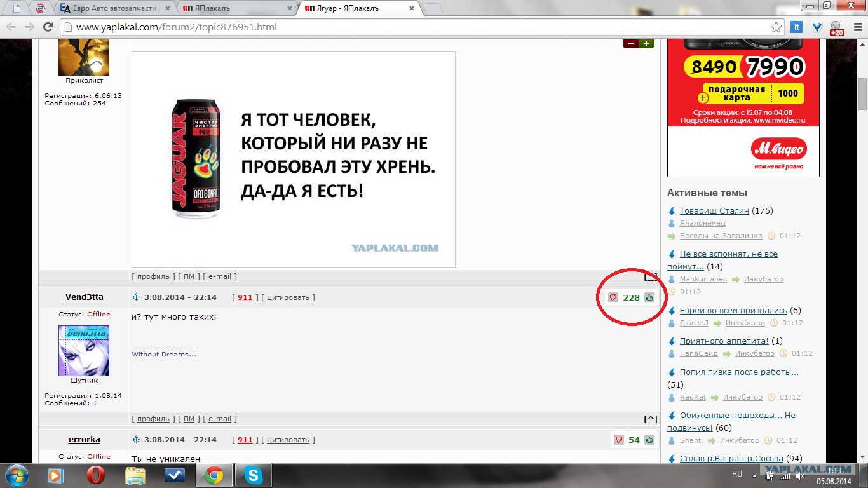
Task: Switch to the inactive 'ЯПлакалъ' tab
Action: pos(235,8)
